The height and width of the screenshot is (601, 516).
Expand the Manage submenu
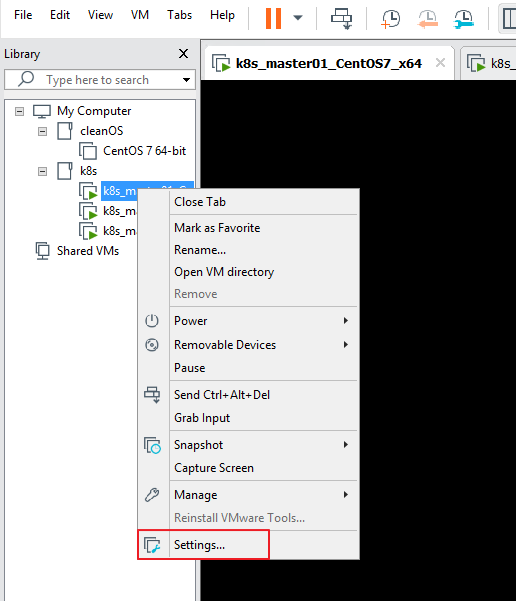249,495
